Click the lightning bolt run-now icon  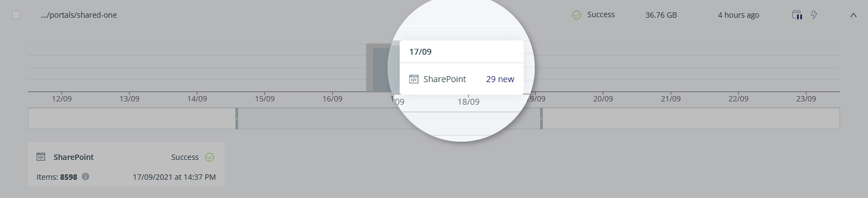pyautogui.click(x=814, y=15)
